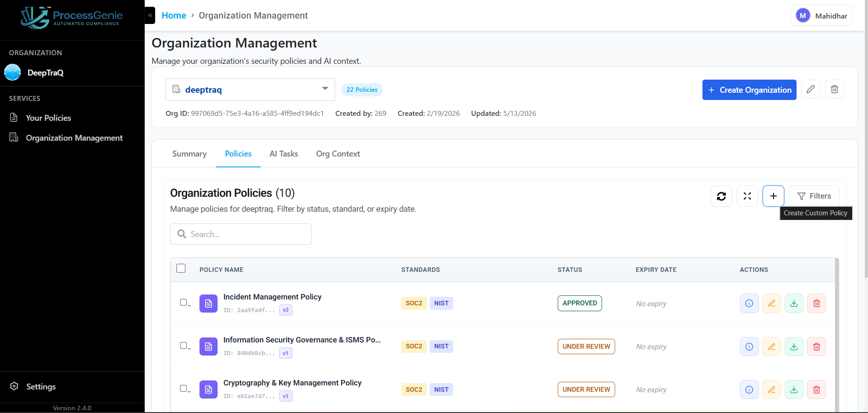
Task: Click the plus icon to create custom policy
Action: (773, 196)
